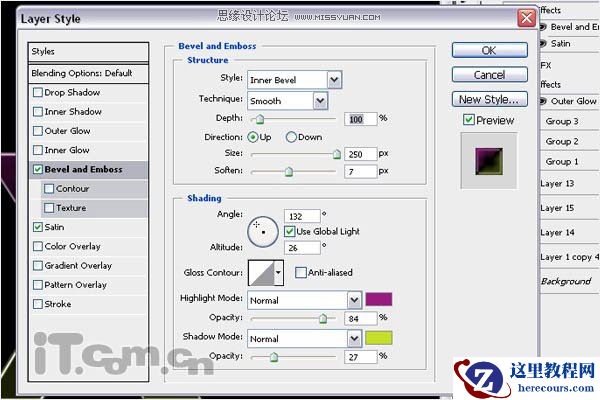Uncheck the Bevel and Emboss checkbox
Image resolution: width=600 pixels, height=400 pixels.
(x=38, y=169)
